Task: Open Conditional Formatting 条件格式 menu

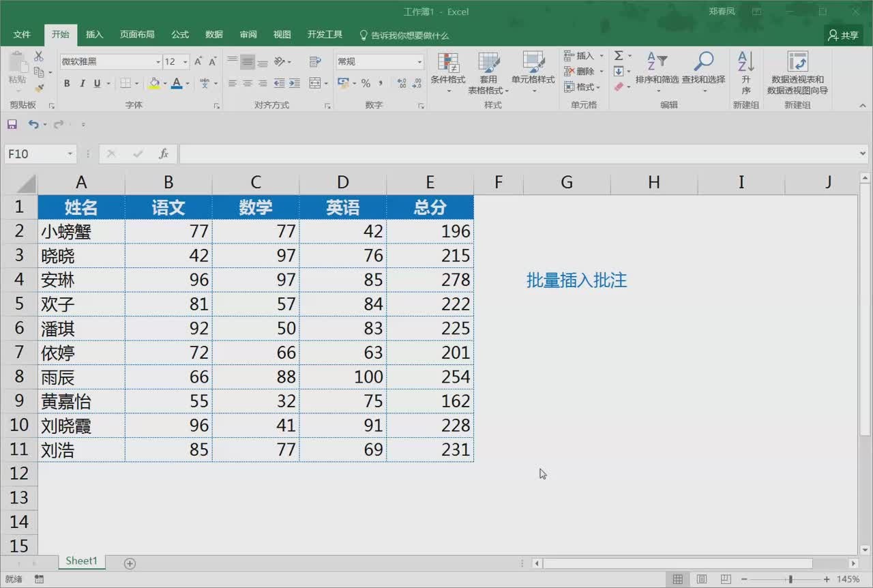Action: (448, 72)
